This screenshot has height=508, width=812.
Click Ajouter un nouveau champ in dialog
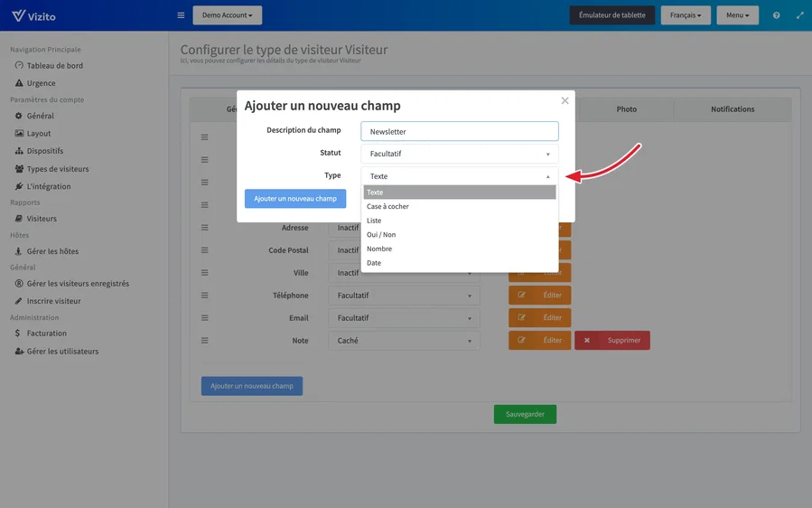coord(295,199)
